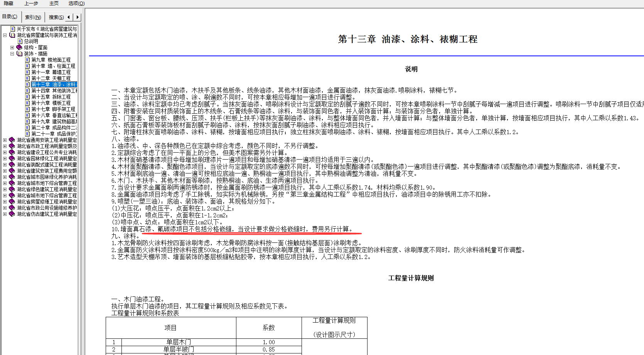The width and height of the screenshot is (644, 355).
Task: Click coefficient value 0.85 in table
Action: 269,350
